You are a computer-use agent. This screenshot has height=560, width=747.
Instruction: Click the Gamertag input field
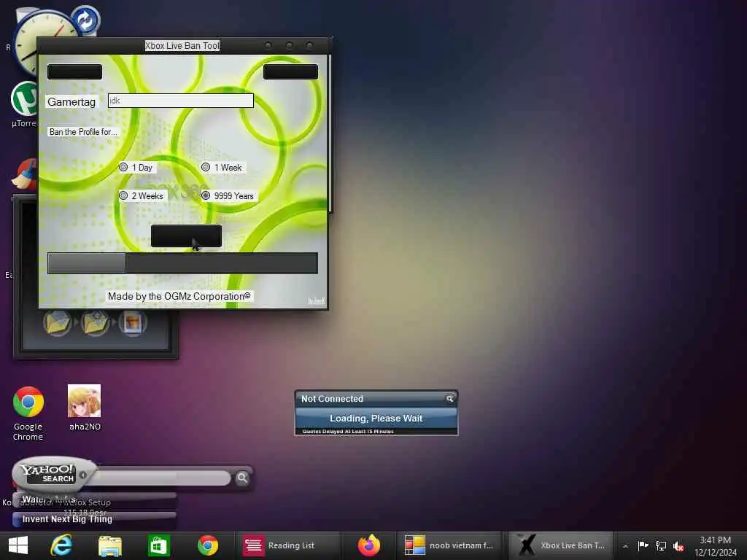click(x=181, y=101)
